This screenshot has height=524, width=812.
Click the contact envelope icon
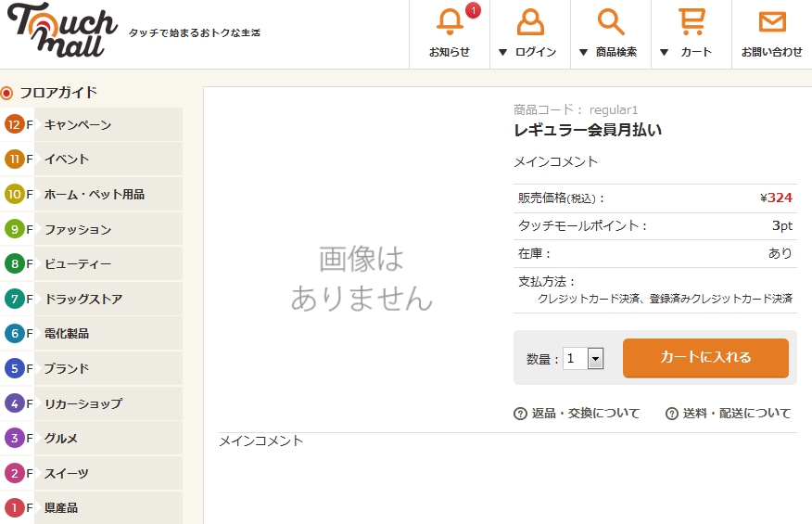[x=772, y=22]
